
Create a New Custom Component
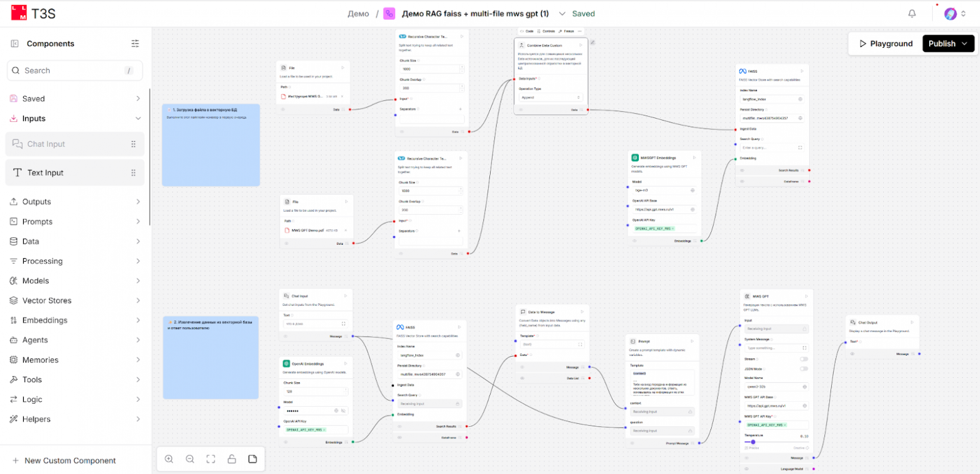tap(64, 461)
